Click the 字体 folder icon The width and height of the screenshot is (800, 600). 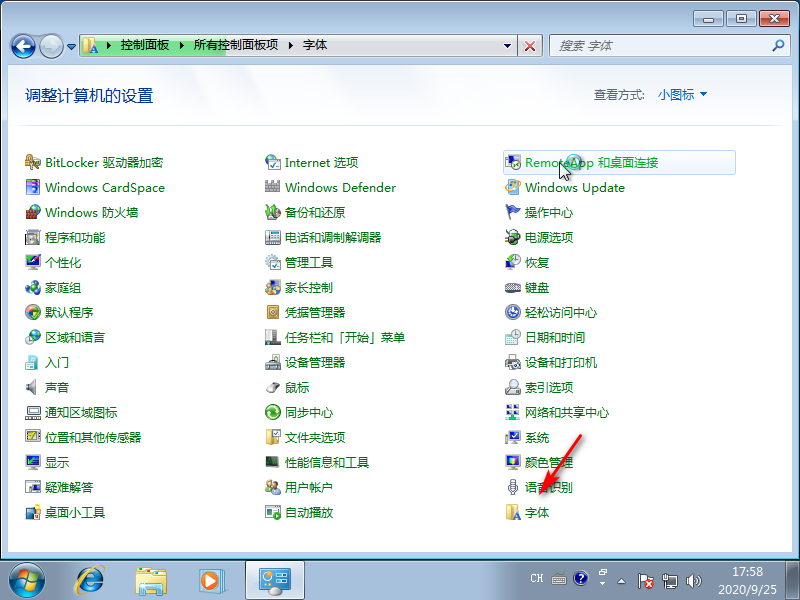[x=513, y=513]
